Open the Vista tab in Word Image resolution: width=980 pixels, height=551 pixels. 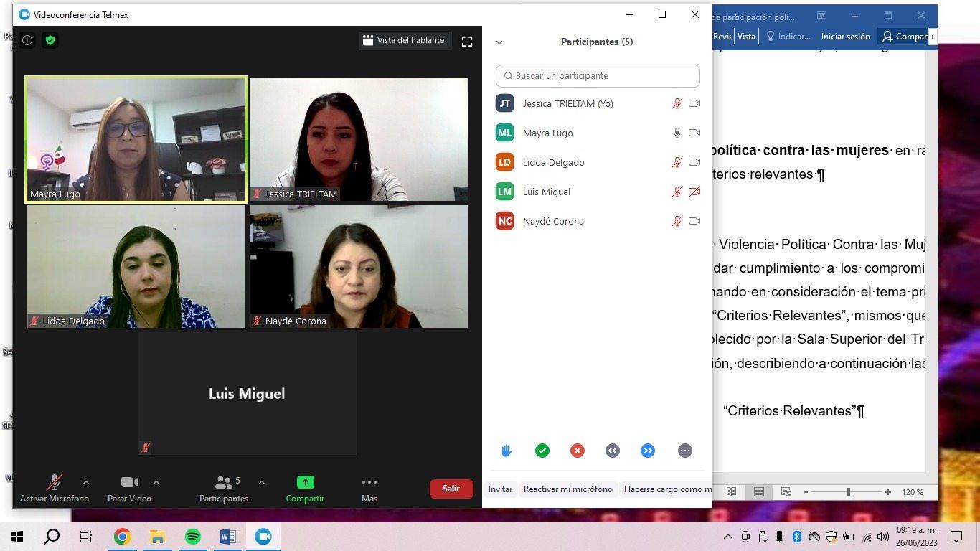[x=746, y=37]
